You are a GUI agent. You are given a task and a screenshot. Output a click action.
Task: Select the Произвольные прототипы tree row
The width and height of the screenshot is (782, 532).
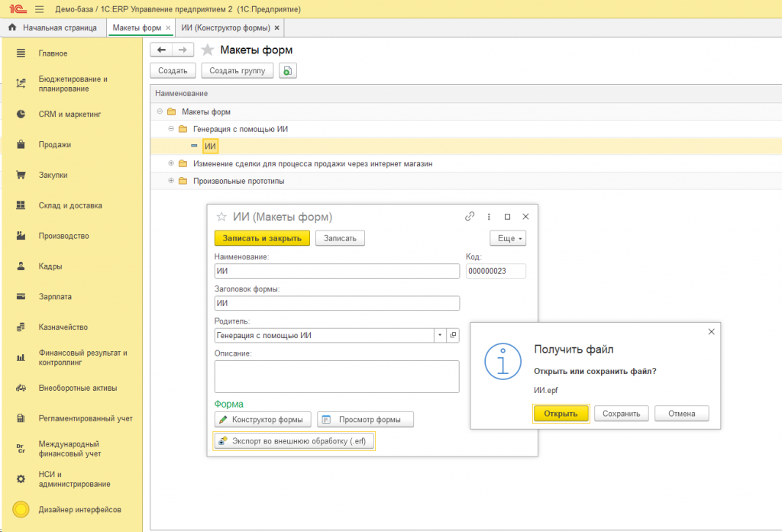[x=466, y=181]
